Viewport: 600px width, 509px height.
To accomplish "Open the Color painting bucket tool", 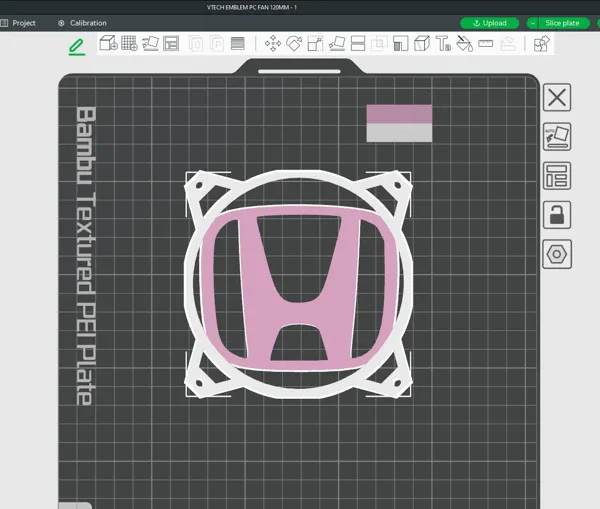I will [465, 43].
